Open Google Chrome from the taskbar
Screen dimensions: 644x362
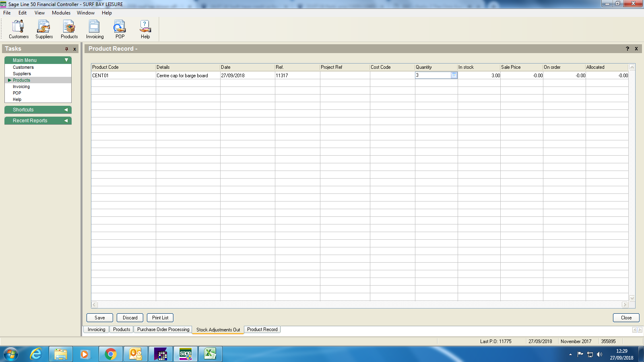[x=110, y=354]
